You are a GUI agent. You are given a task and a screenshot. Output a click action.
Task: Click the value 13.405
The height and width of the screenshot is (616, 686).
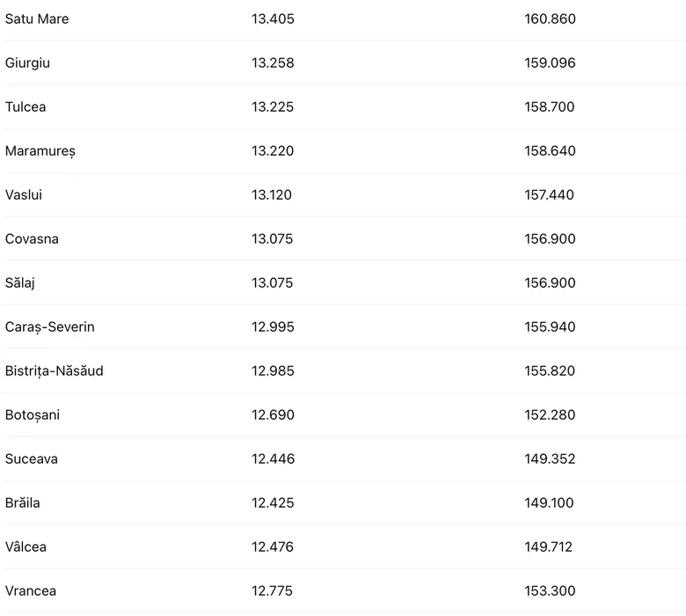pos(273,19)
